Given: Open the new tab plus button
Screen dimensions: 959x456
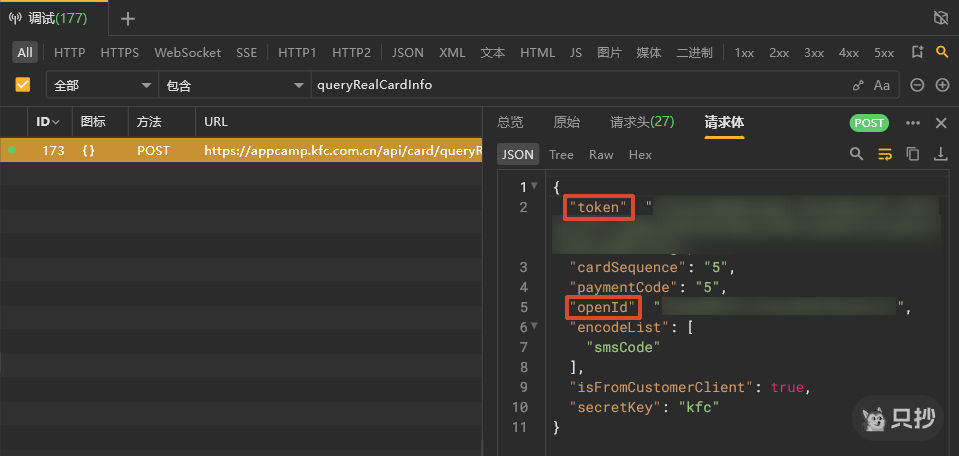Looking at the screenshot, I should (x=127, y=19).
